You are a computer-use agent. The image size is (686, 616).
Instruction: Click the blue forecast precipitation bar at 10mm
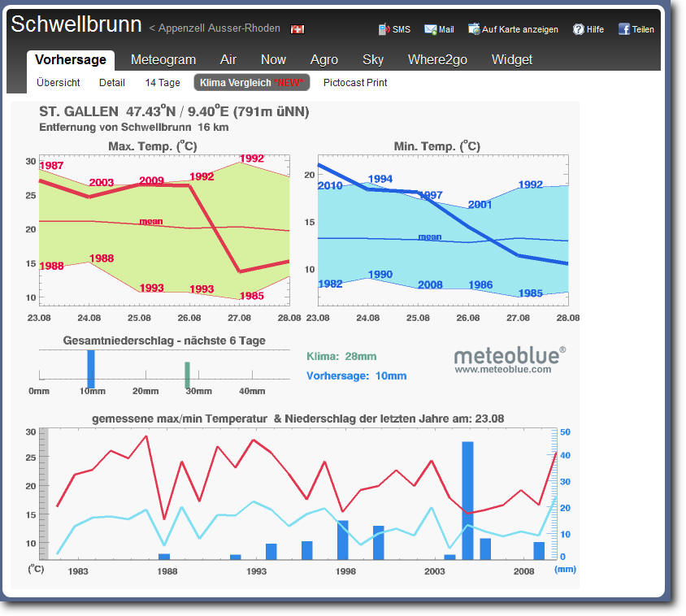coord(91,368)
